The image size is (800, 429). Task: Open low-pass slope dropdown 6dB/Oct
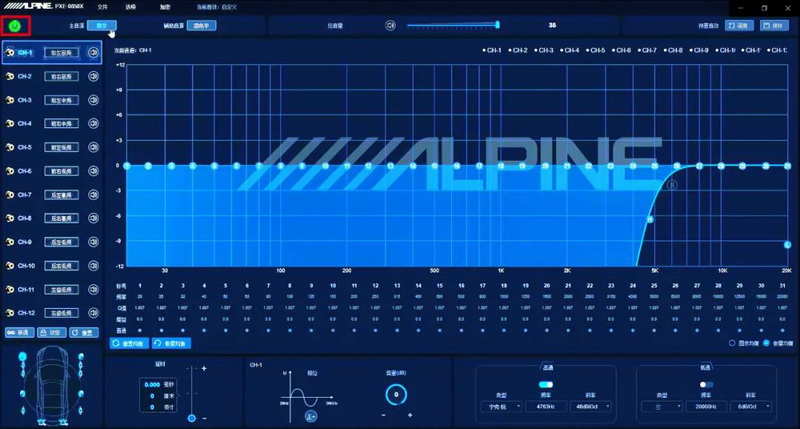point(751,407)
